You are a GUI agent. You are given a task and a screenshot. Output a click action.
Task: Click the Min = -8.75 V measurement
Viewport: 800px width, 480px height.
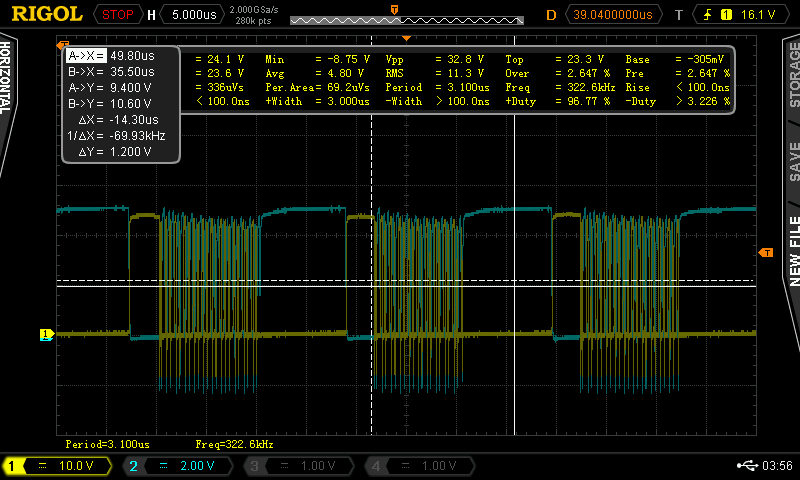point(317,59)
